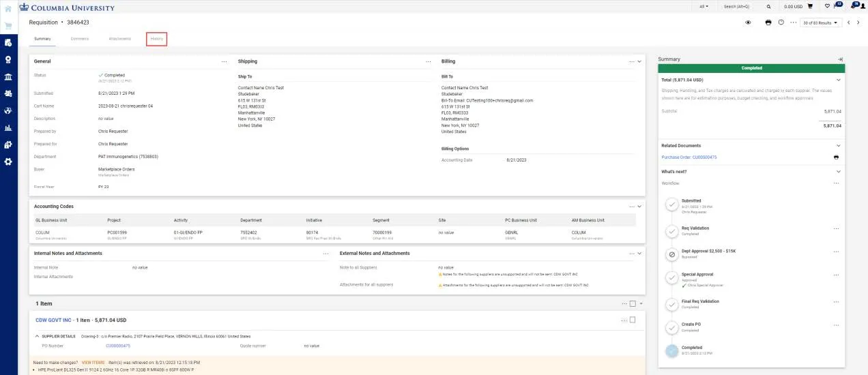This screenshot has height=375, width=868.
Task: Open Special Approval step ellipsis
Action: [x=836, y=274]
